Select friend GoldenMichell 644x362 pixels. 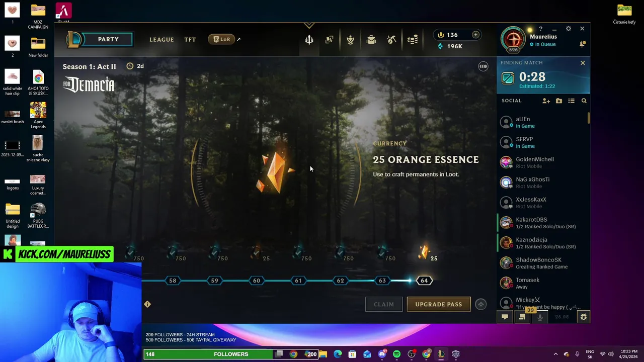[542, 163]
